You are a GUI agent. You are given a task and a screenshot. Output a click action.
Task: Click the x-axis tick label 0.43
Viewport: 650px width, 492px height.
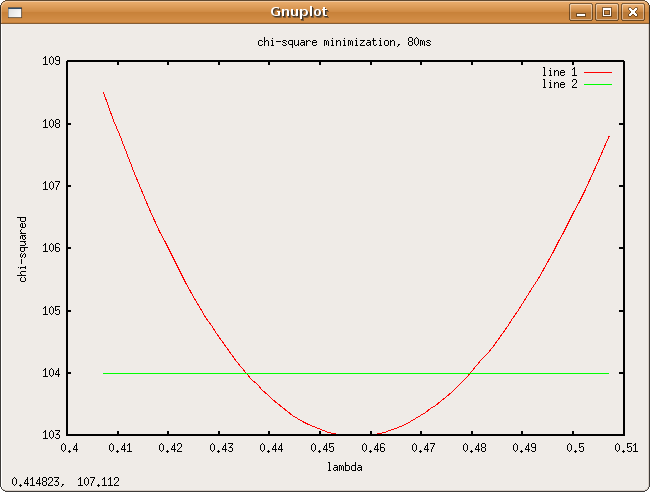(221, 448)
